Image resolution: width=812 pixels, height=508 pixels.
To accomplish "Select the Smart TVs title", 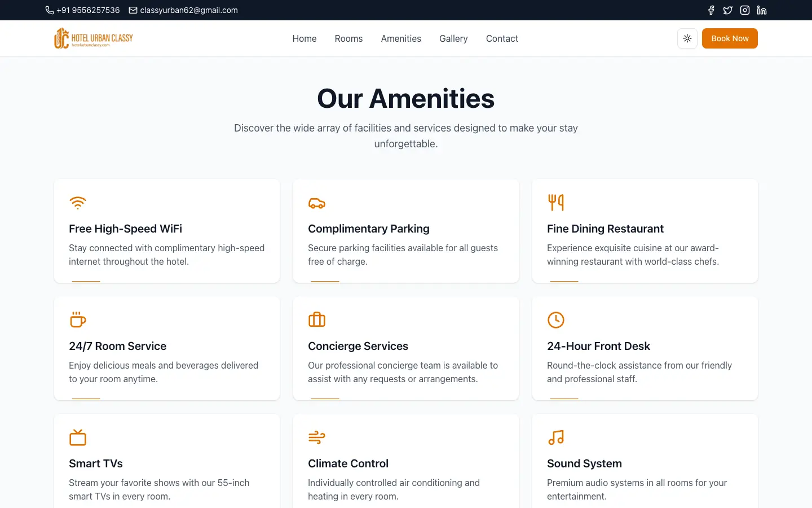I will pos(96,463).
